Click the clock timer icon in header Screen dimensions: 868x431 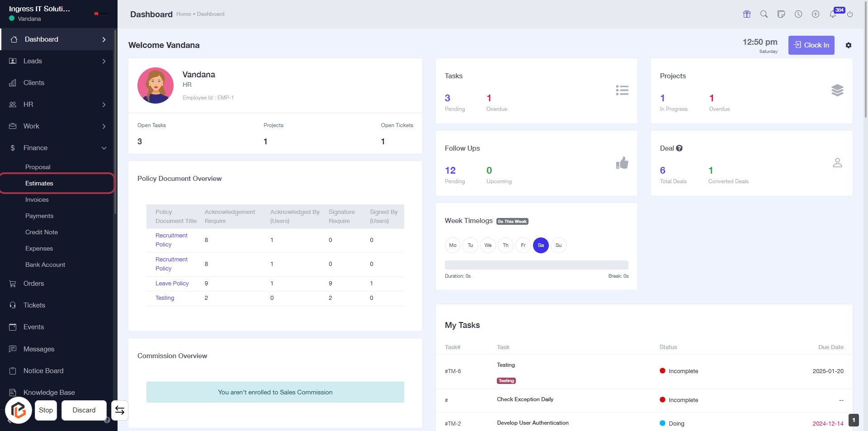(x=798, y=14)
